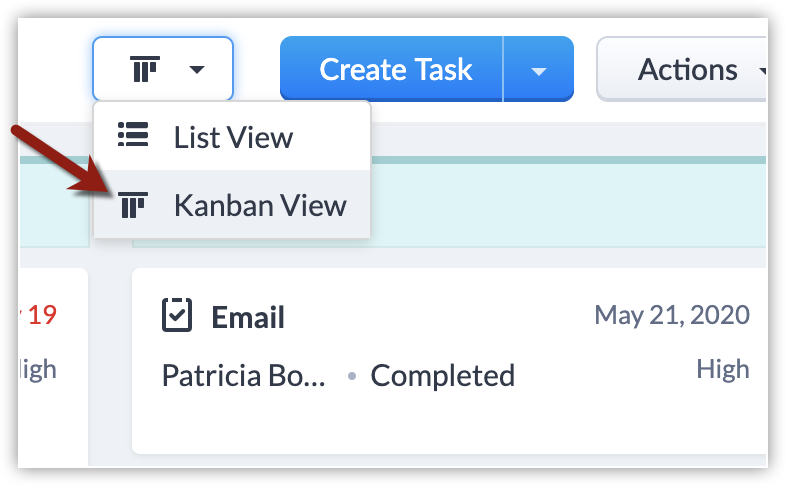Click the dot separator before Completed

point(351,377)
